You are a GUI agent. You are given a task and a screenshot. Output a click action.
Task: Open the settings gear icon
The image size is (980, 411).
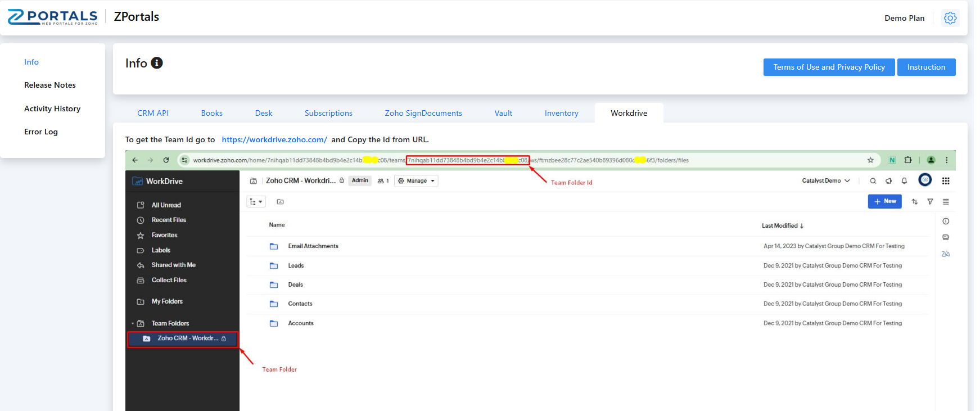950,18
